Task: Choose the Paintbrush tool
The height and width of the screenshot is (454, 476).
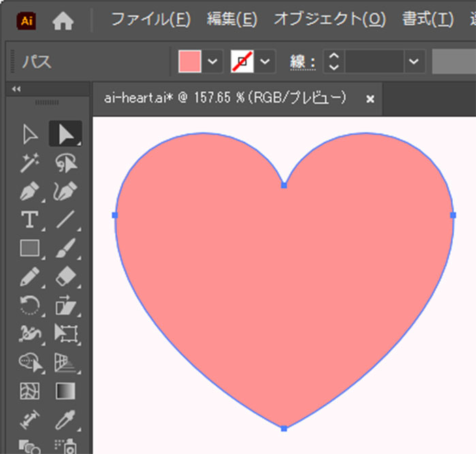Action: pyautogui.click(x=65, y=248)
